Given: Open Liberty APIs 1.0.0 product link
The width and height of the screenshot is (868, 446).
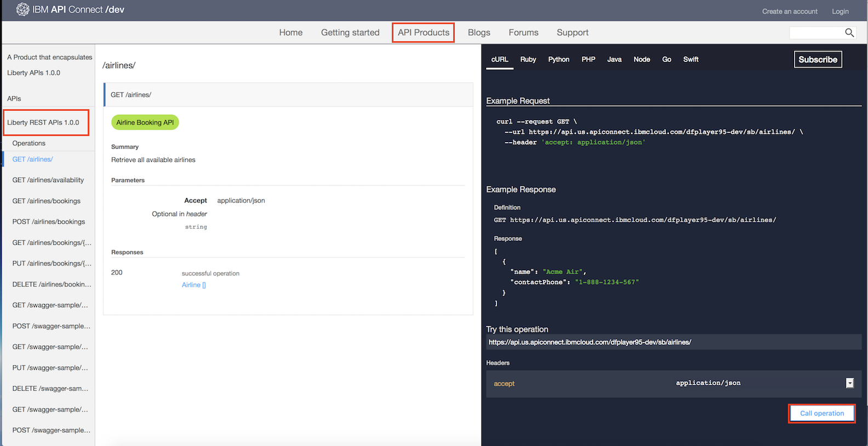Looking at the screenshot, I should tap(33, 72).
